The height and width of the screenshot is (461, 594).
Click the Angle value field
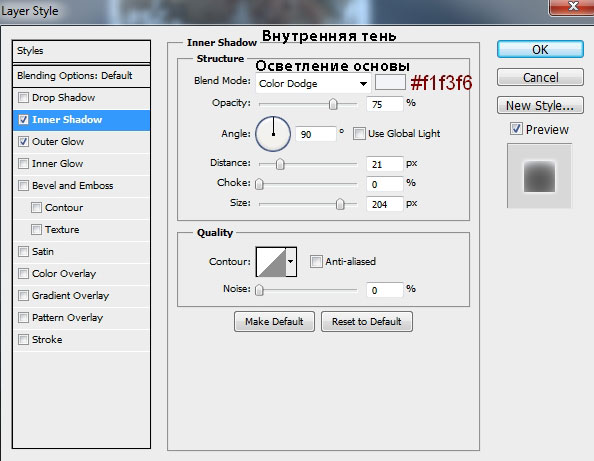(x=316, y=134)
